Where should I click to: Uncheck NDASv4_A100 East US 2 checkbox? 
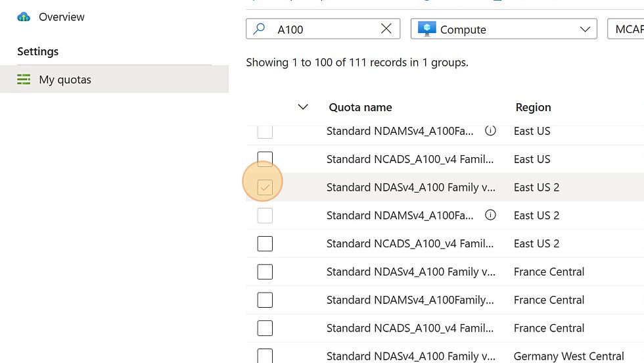265,187
